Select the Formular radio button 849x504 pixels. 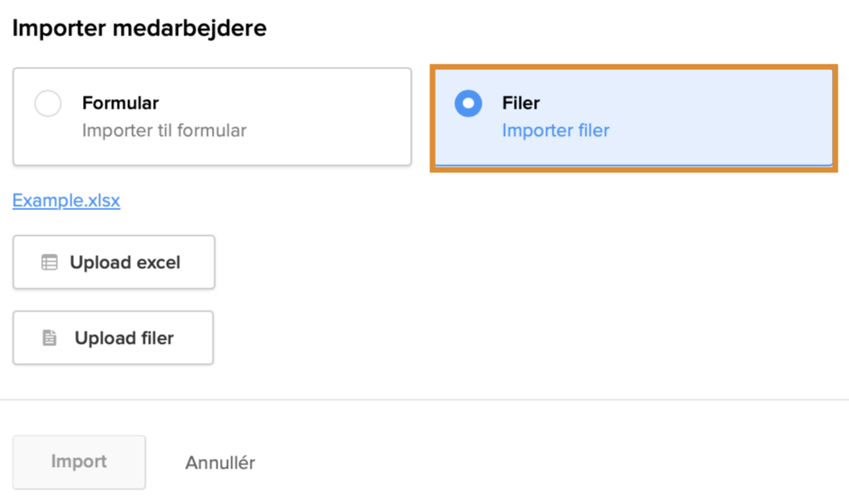click(x=48, y=104)
